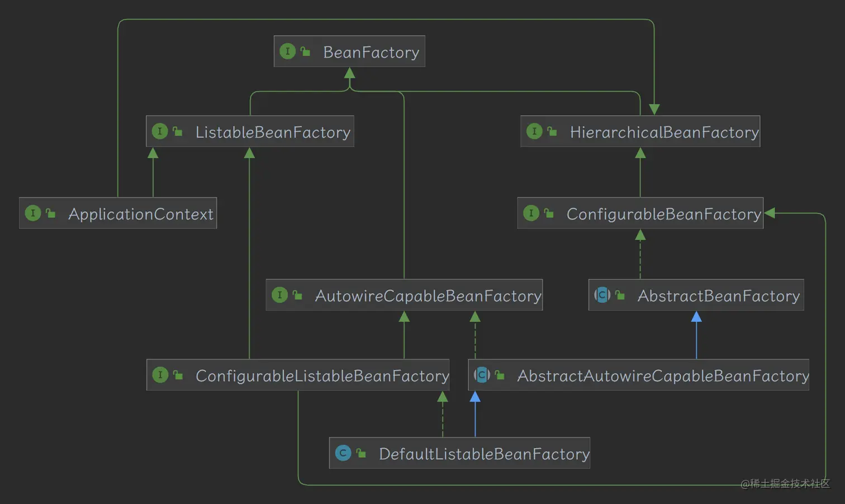Select the AutowireCapableBeanFactory node label
This screenshot has height=504, width=845.
tap(428, 296)
